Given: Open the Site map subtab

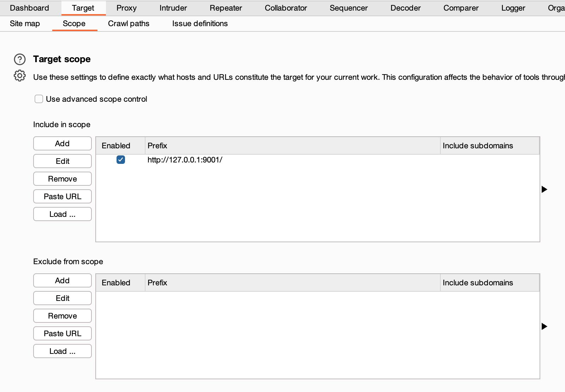Looking at the screenshot, I should [25, 24].
